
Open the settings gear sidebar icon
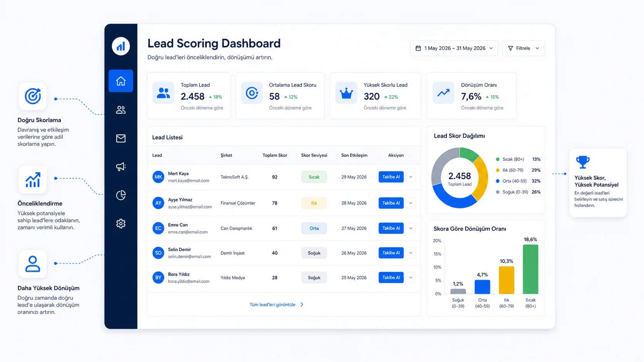coord(121,224)
